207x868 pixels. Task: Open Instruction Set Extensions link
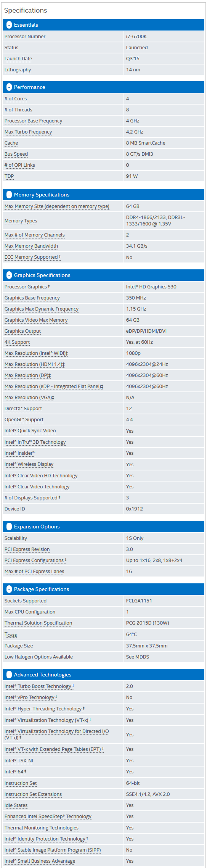pos(33,794)
